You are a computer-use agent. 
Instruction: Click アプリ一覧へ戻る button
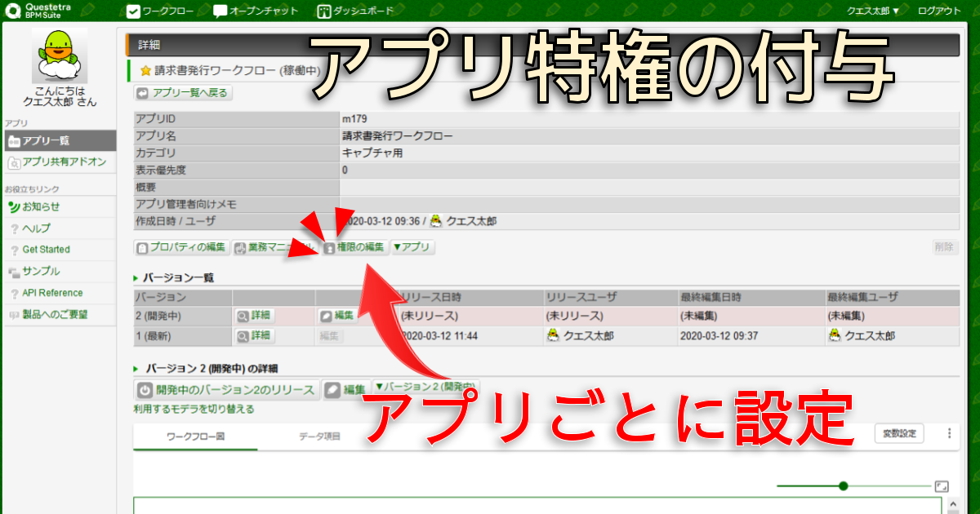pyautogui.click(x=184, y=93)
